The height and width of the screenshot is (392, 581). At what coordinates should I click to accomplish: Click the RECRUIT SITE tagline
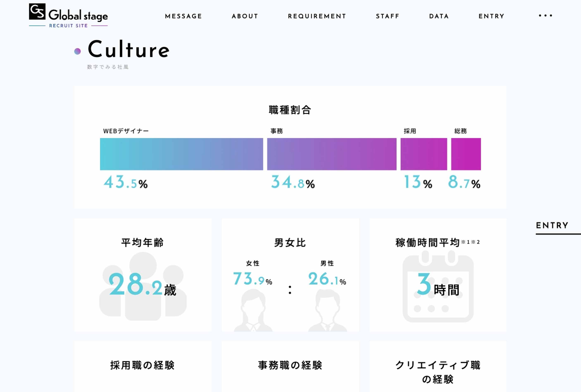pyautogui.click(x=68, y=26)
